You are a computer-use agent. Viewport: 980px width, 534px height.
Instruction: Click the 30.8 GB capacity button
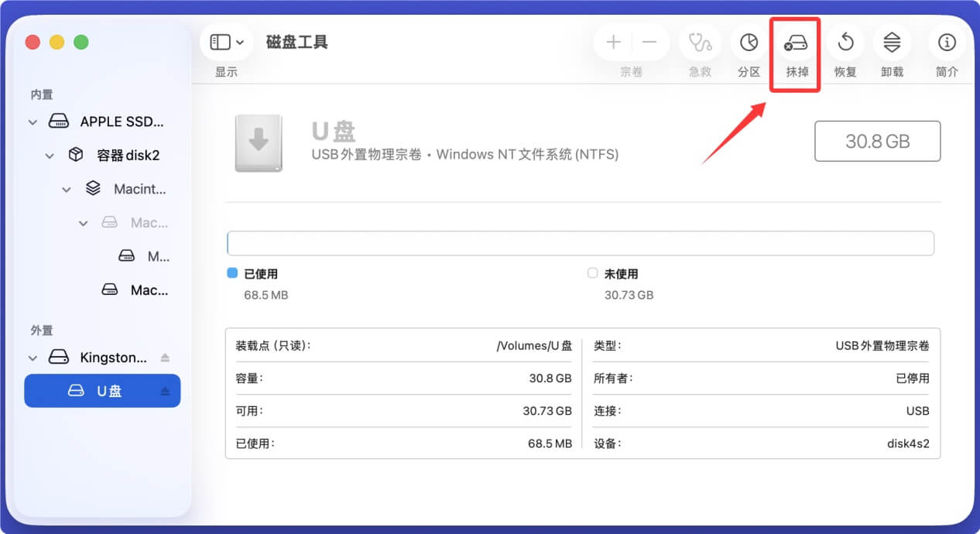tap(877, 141)
